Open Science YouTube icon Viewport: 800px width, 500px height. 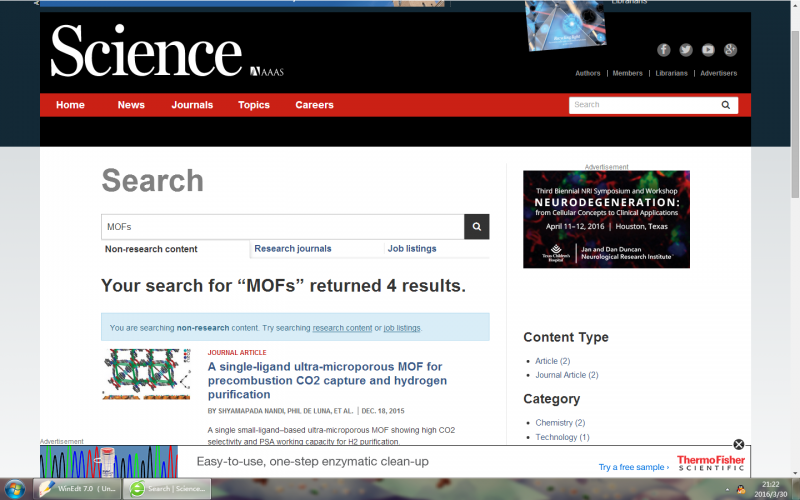[x=708, y=49]
